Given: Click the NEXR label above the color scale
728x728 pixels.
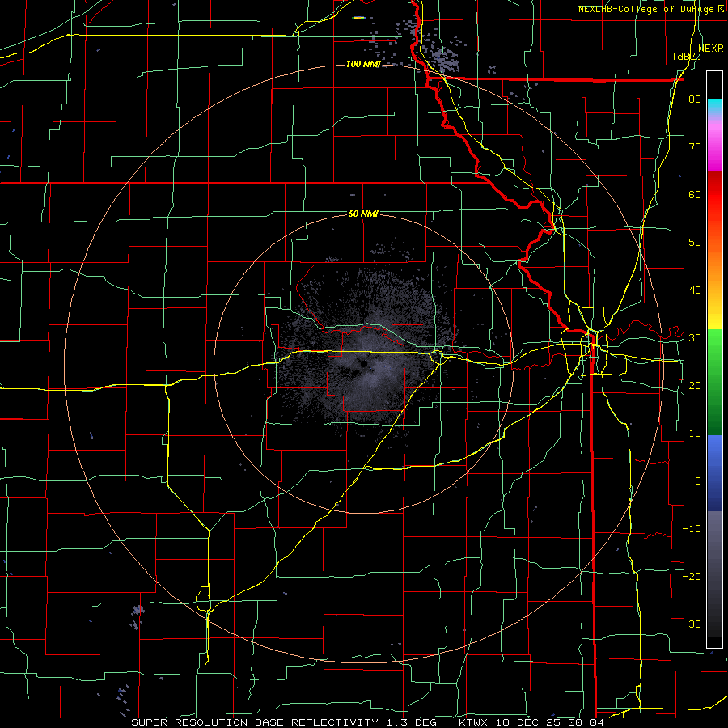Looking at the screenshot, I should (710, 48).
